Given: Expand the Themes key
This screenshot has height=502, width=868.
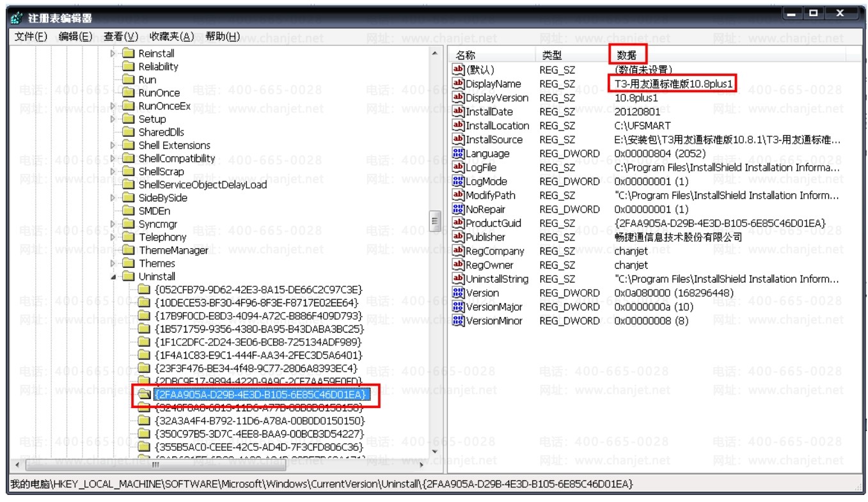Looking at the screenshot, I should coord(113,263).
